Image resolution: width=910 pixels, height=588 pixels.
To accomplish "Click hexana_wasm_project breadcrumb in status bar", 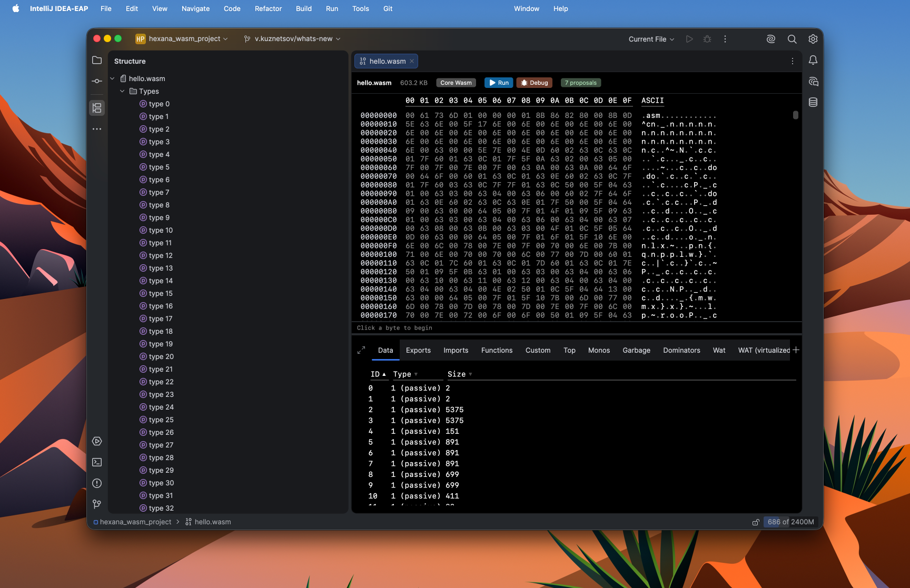I will (132, 522).
